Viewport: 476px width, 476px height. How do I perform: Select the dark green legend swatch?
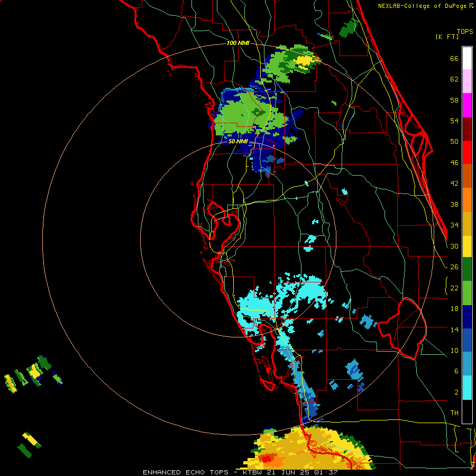(467, 269)
